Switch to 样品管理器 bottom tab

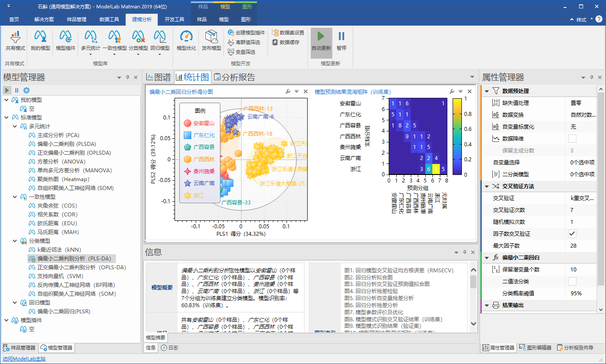point(19,348)
